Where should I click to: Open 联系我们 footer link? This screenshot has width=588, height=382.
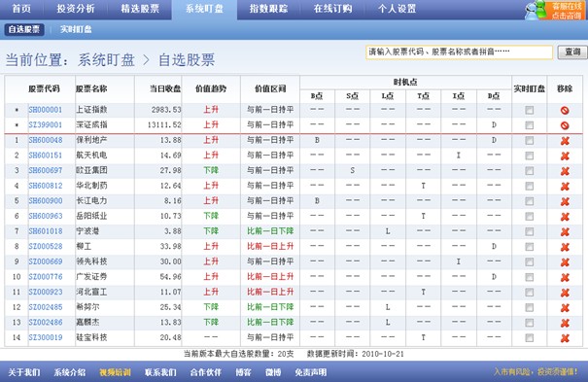(160, 372)
